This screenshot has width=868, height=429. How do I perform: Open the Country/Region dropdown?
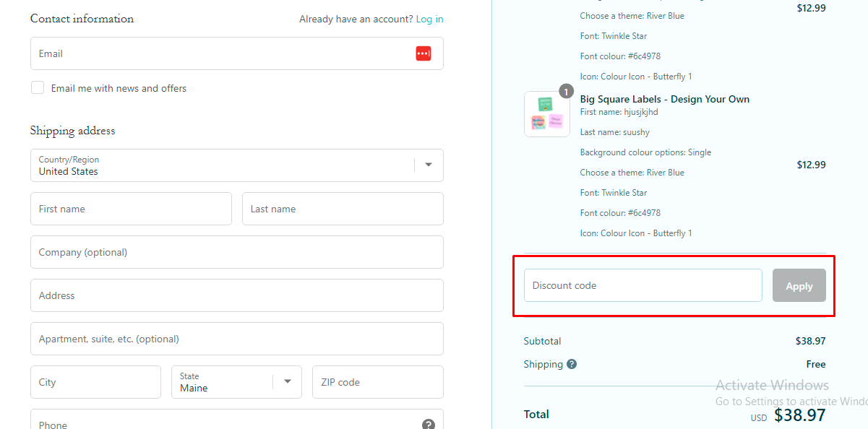point(237,165)
